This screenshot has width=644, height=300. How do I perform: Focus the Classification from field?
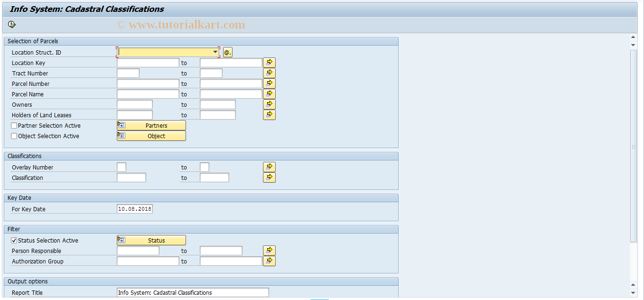[131, 178]
